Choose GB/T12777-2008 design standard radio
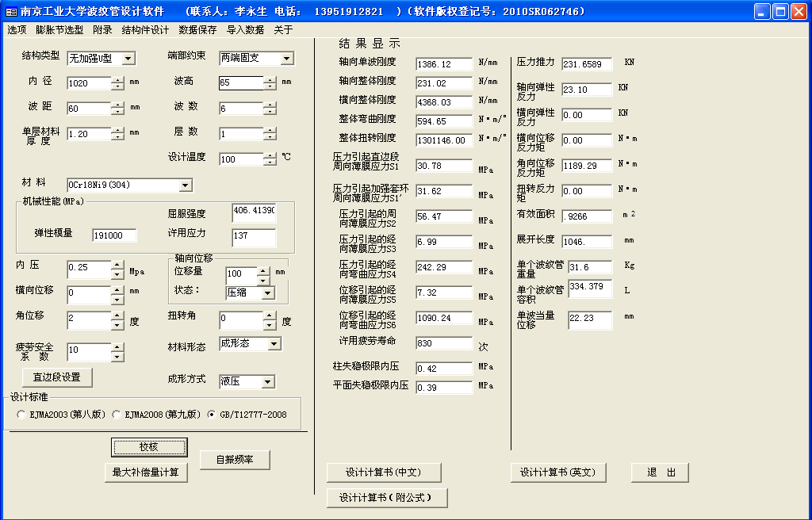Screen dimensions: 812x520 click(212, 415)
